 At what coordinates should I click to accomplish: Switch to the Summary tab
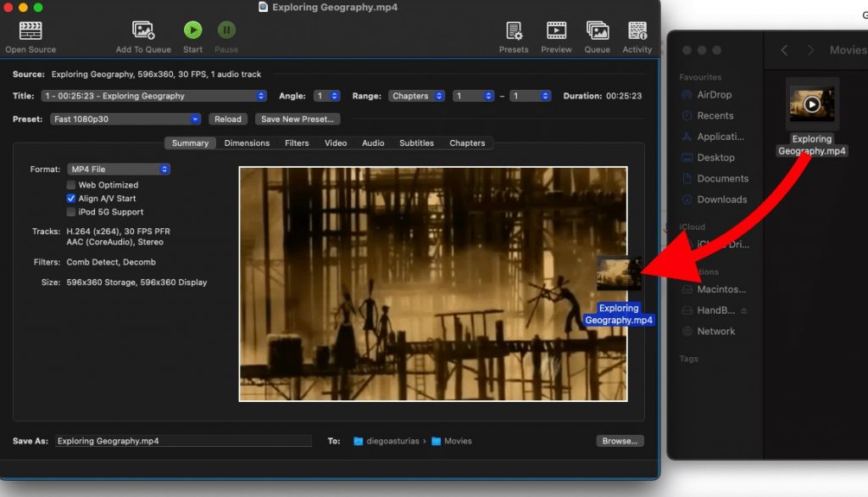coord(190,143)
